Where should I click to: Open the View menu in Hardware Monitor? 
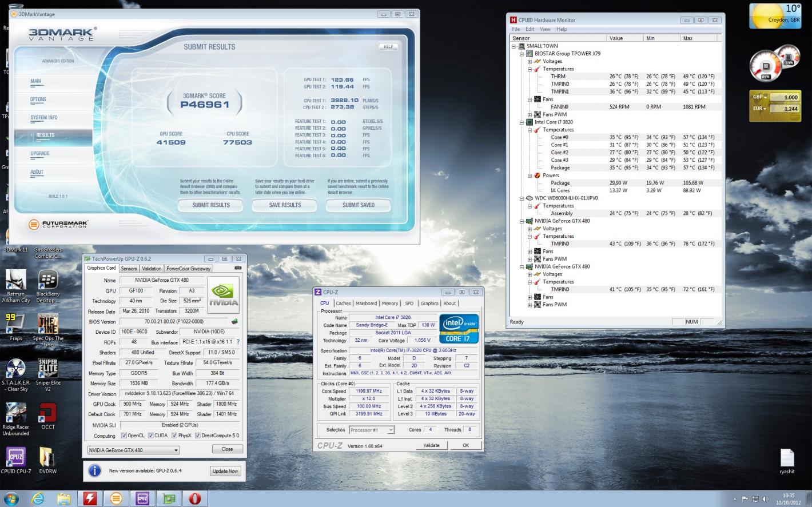545,29
